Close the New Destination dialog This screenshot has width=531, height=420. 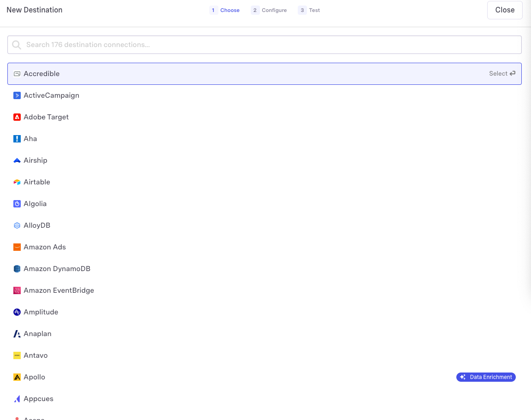[x=505, y=10]
